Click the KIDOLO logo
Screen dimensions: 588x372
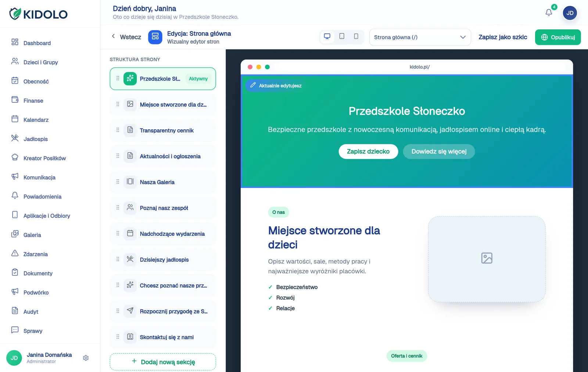38,14
